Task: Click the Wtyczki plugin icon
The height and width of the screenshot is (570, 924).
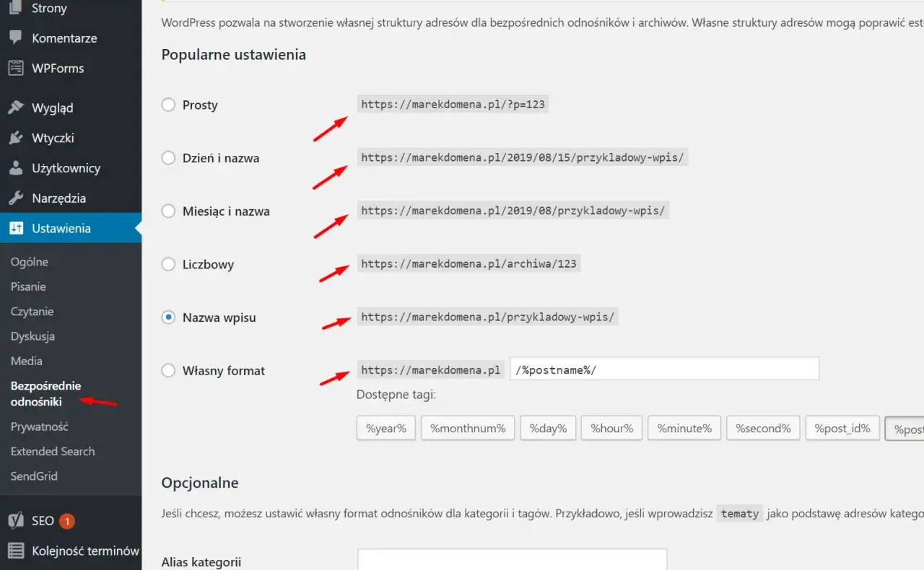Action: coord(15,138)
